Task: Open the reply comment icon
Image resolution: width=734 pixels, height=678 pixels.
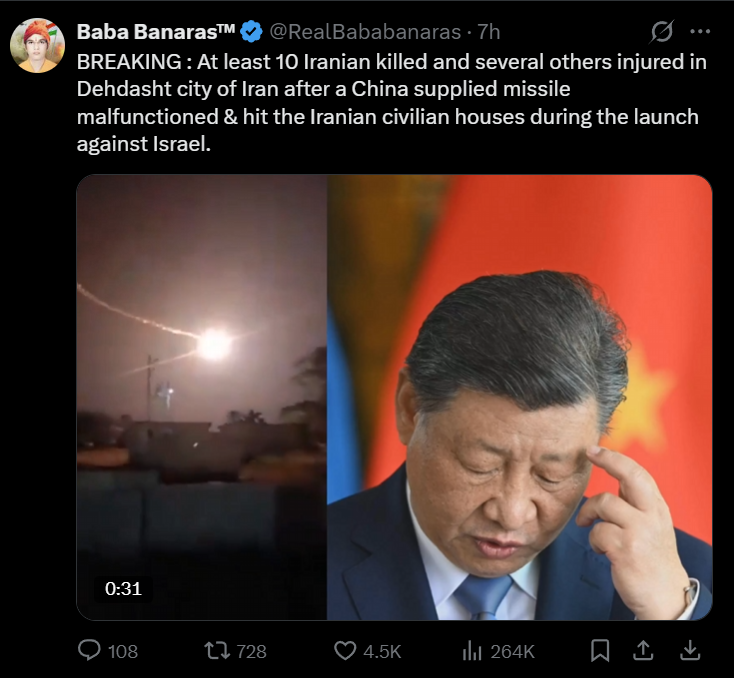Action: (89, 650)
